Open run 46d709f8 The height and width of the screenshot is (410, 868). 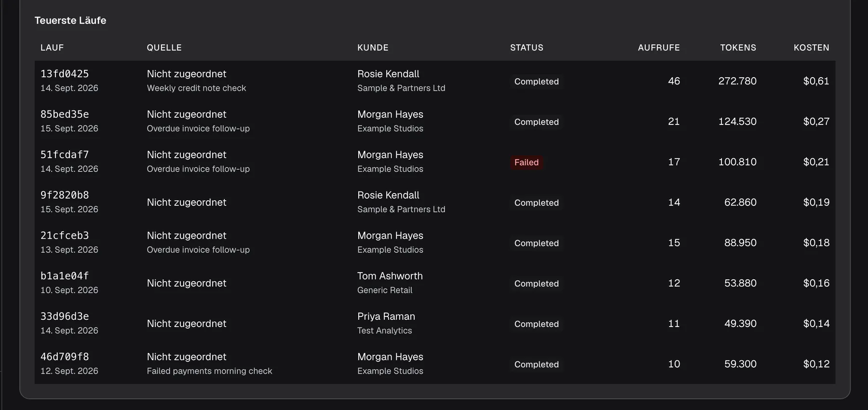65,357
